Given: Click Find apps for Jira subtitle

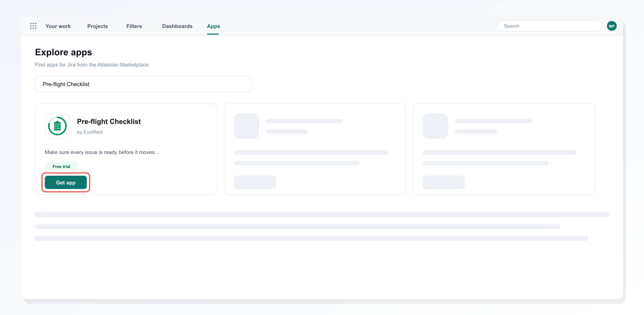Looking at the screenshot, I should pos(92,65).
